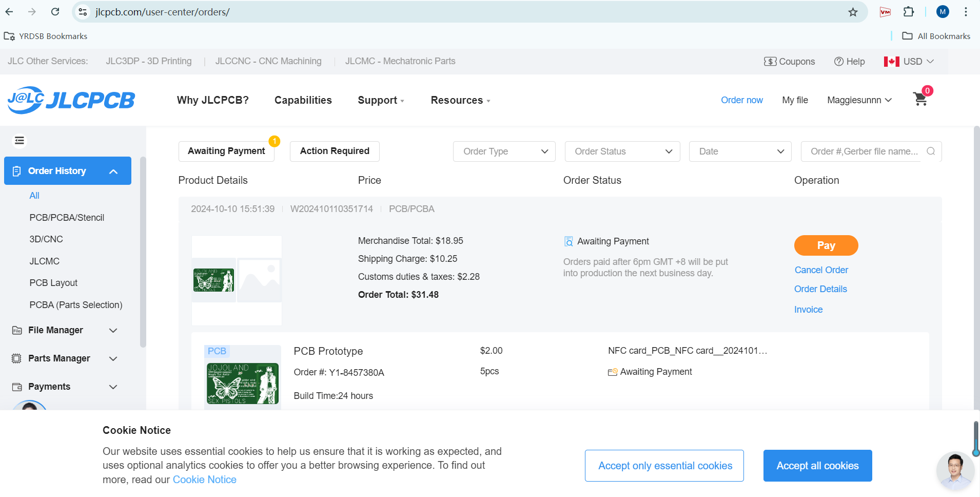
Task: Open the Capabilities page
Action: (x=303, y=100)
